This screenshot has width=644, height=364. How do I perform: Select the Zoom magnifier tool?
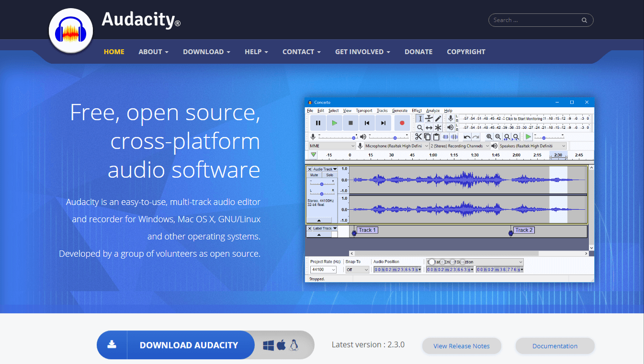420,128
